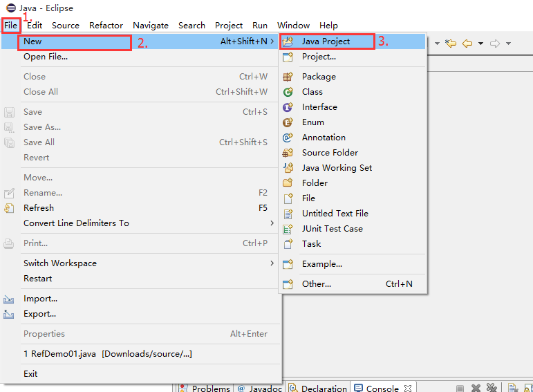The image size is (533, 392).
Task: Open the Run menu
Action: click(260, 26)
